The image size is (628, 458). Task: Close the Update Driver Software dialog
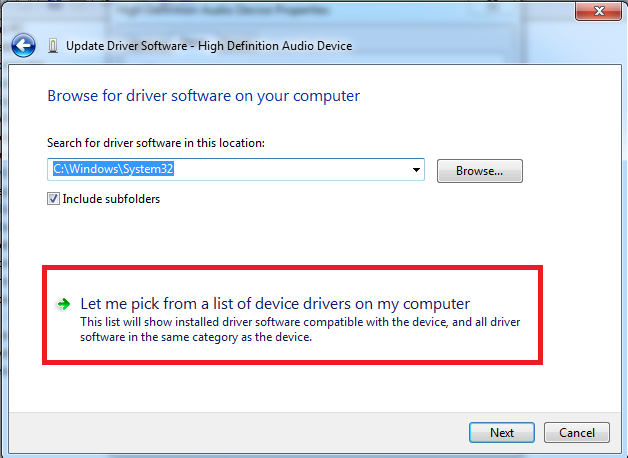coord(598,11)
